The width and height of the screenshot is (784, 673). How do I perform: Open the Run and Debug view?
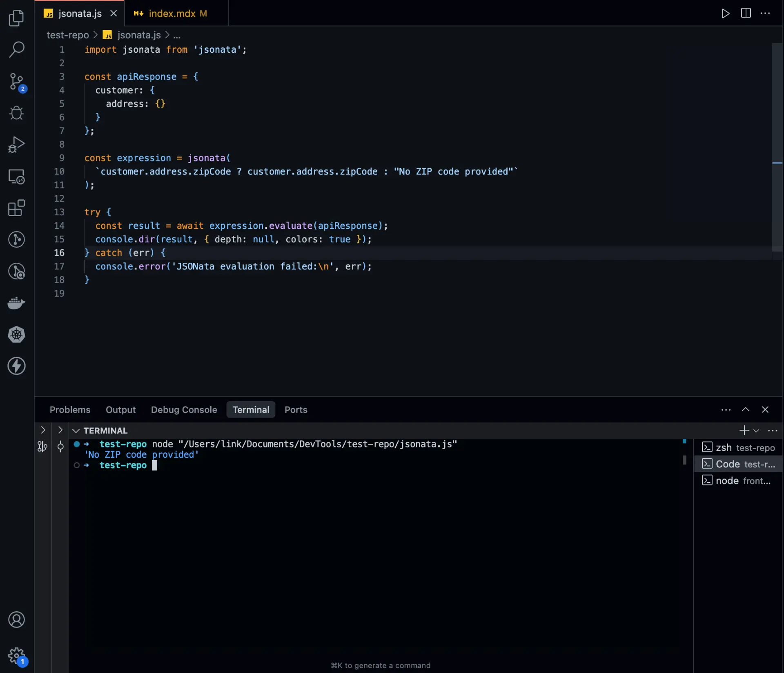tap(16, 144)
